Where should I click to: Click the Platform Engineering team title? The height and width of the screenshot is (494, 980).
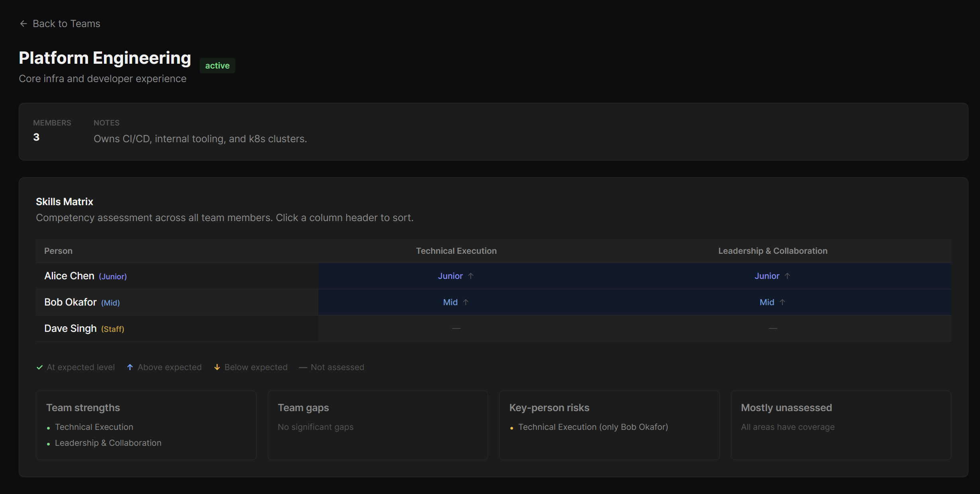click(x=105, y=58)
